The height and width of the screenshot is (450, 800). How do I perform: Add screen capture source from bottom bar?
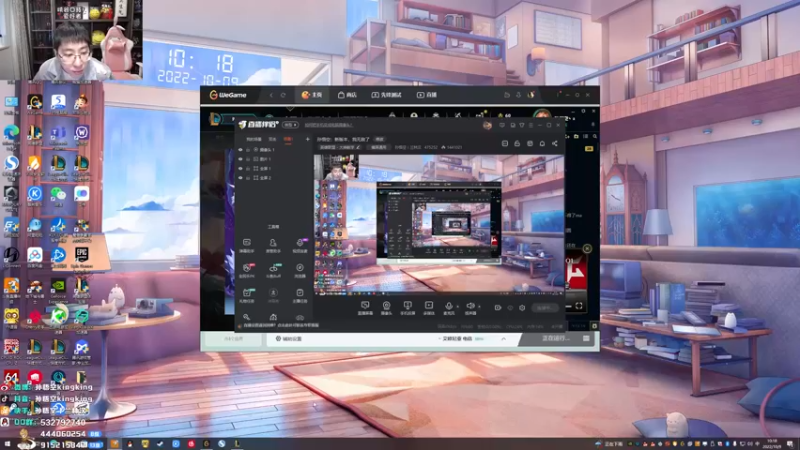(x=365, y=308)
